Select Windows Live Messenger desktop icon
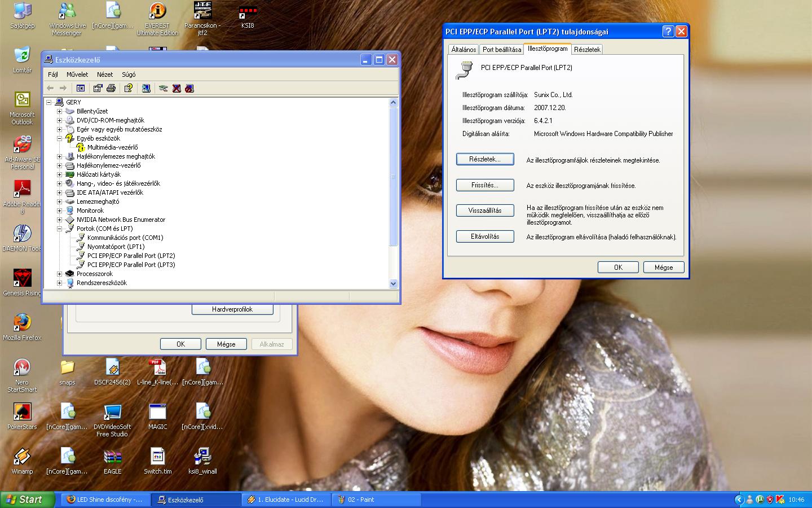This screenshot has width=812, height=508. [67, 19]
